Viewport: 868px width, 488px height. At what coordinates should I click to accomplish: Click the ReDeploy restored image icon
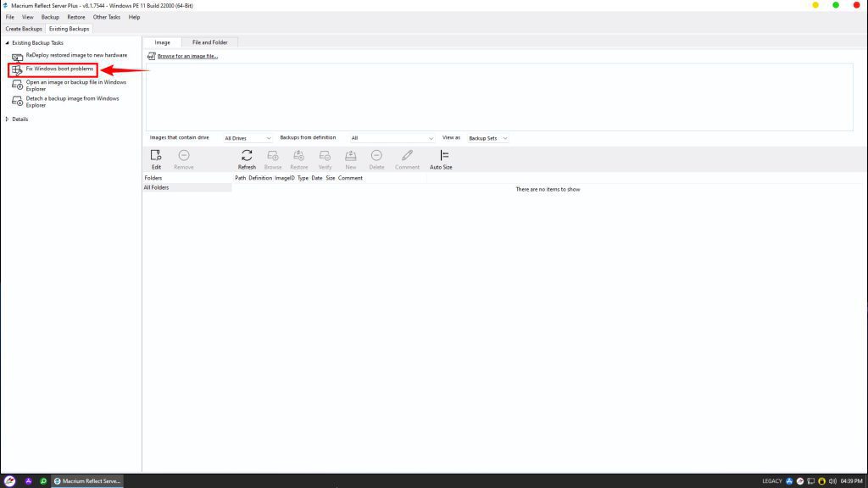(x=17, y=57)
